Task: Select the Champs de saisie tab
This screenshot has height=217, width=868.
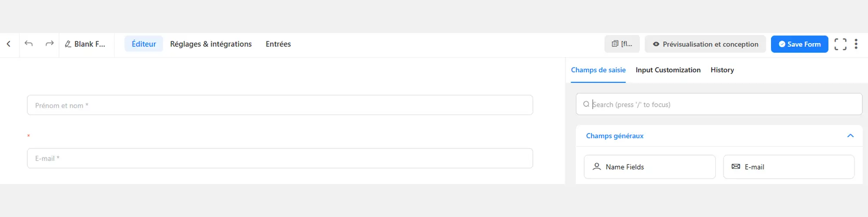Action: 598,70
